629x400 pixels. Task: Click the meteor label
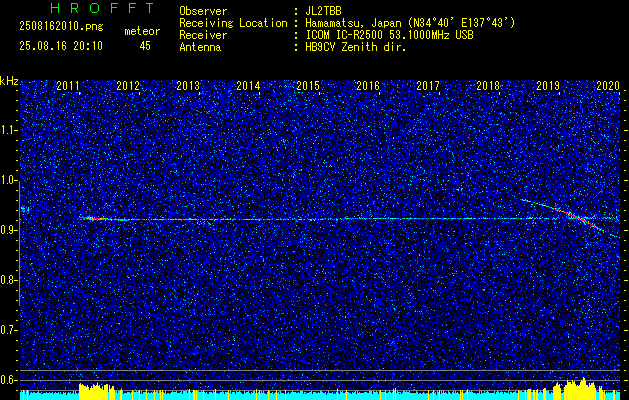click(x=142, y=31)
